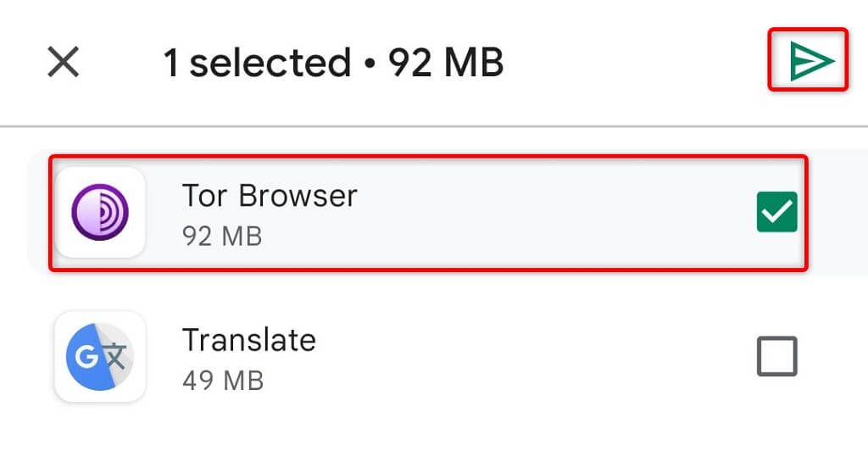Select the Translate app name
The width and height of the screenshot is (868, 451).
point(249,340)
